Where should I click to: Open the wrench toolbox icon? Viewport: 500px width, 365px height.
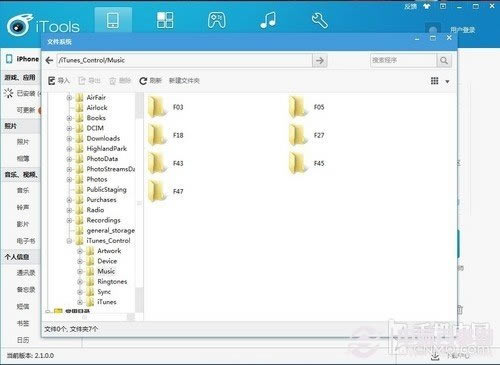tap(319, 20)
